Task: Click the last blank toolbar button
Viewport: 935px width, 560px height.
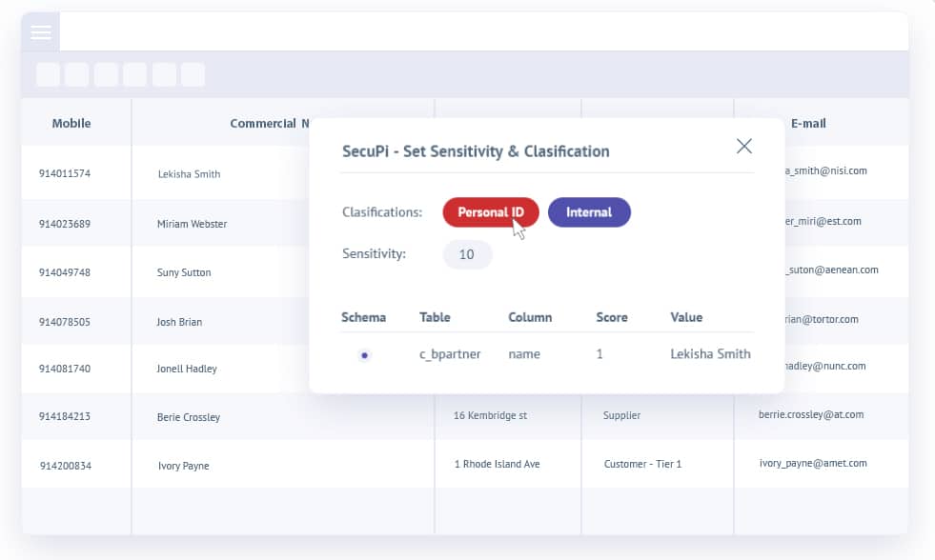Action: [x=193, y=74]
